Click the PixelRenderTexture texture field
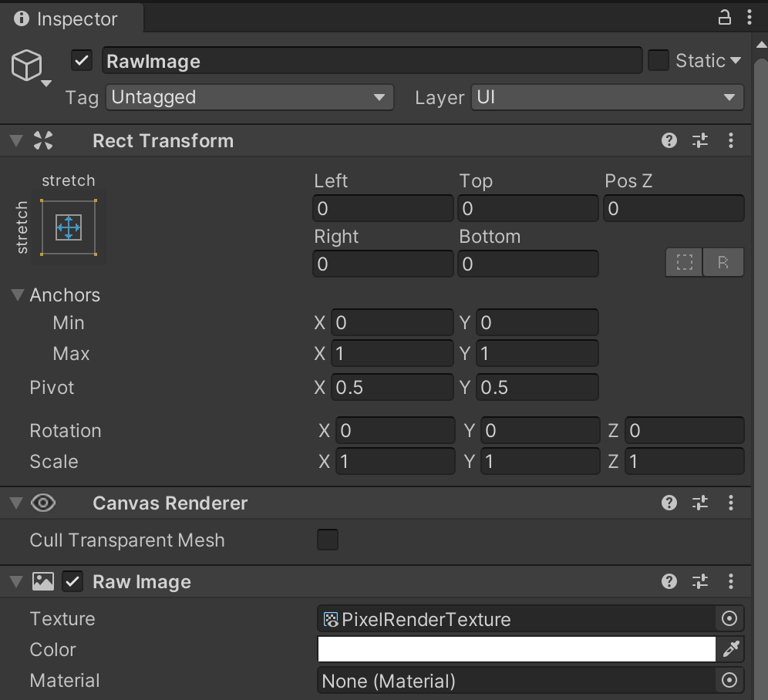This screenshot has height=700, width=768. tap(517, 619)
